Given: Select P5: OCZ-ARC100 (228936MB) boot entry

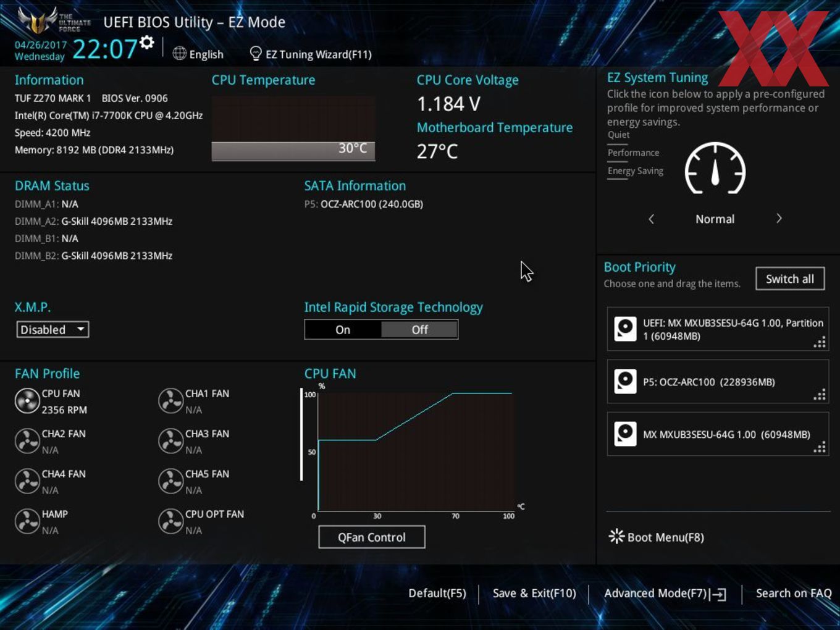Looking at the screenshot, I should coord(718,382).
